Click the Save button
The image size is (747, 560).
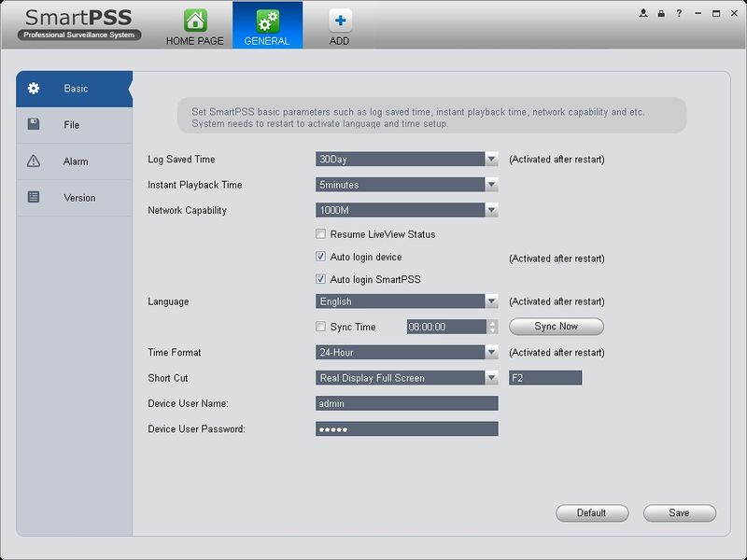tap(680, 512)
